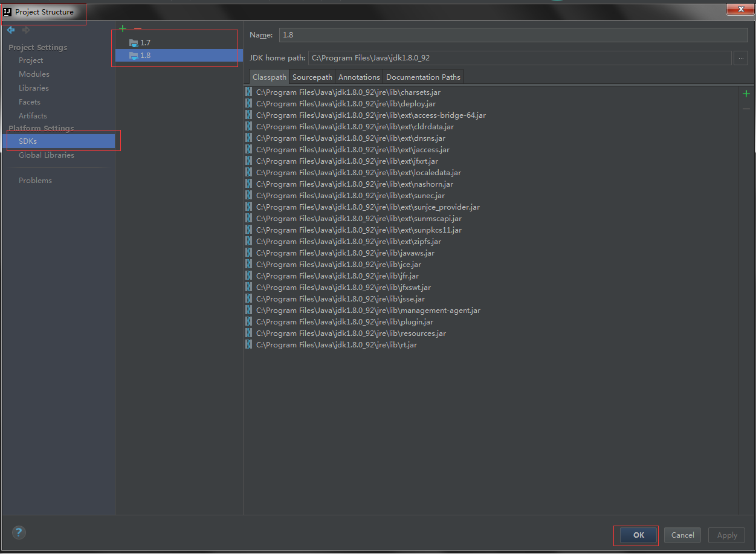Select SDKs under Platform Settings
This screenshot has width=756, height=554.
(x=59, y=141)
